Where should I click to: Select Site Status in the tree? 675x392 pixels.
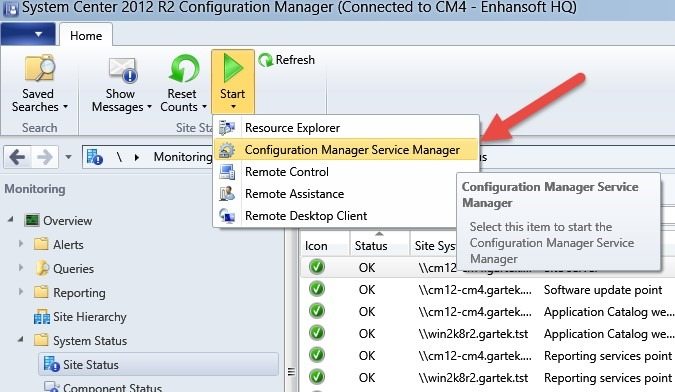[158, 364]
